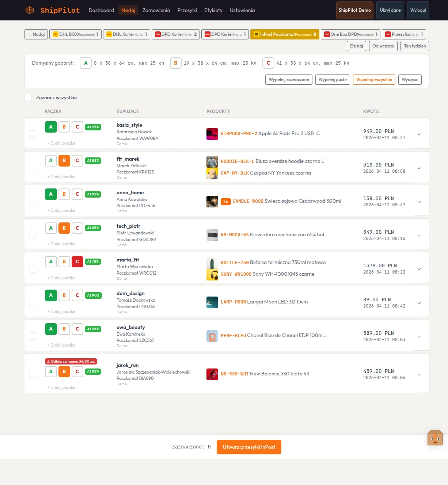Image resolution: width=448 pixels, height=485 pixels.
Task: Click the recipient name length warning badge
Action: [71, 362]
